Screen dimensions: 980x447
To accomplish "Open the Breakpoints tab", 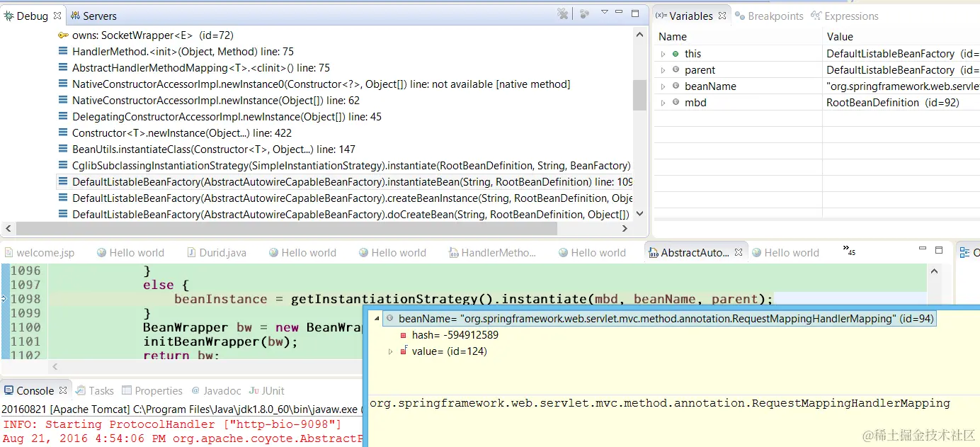I will [769, 16].
